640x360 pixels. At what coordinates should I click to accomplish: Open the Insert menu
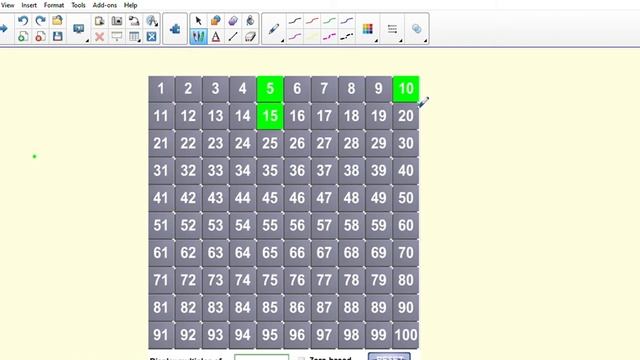point(29,5)
